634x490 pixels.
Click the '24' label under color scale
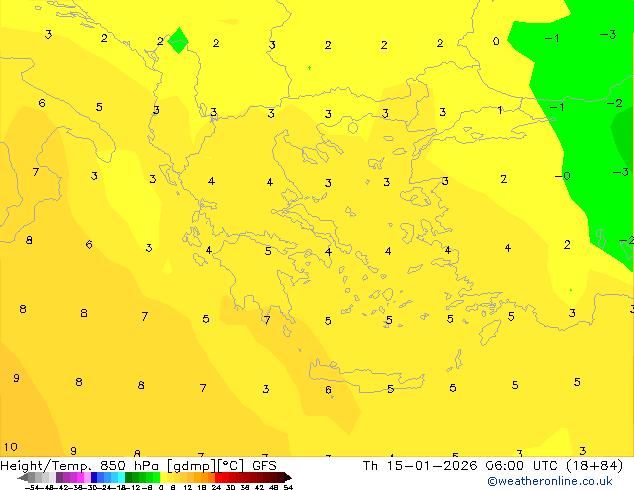click(216, 487)
